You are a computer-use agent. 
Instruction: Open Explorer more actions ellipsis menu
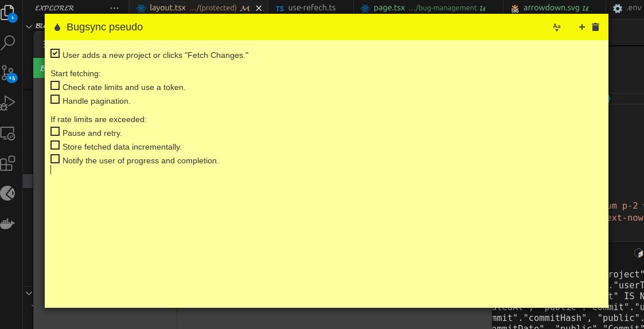115,8
